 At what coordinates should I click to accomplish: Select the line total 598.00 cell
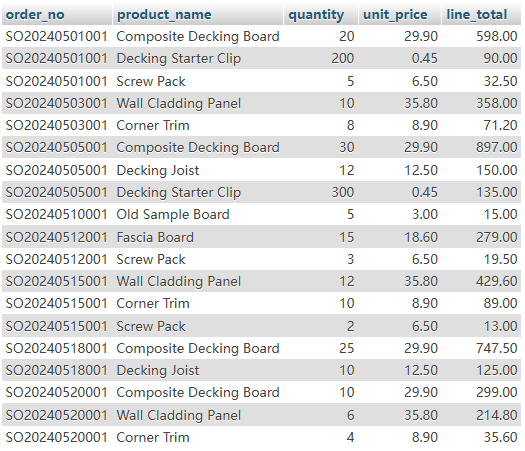click(497, 36)
